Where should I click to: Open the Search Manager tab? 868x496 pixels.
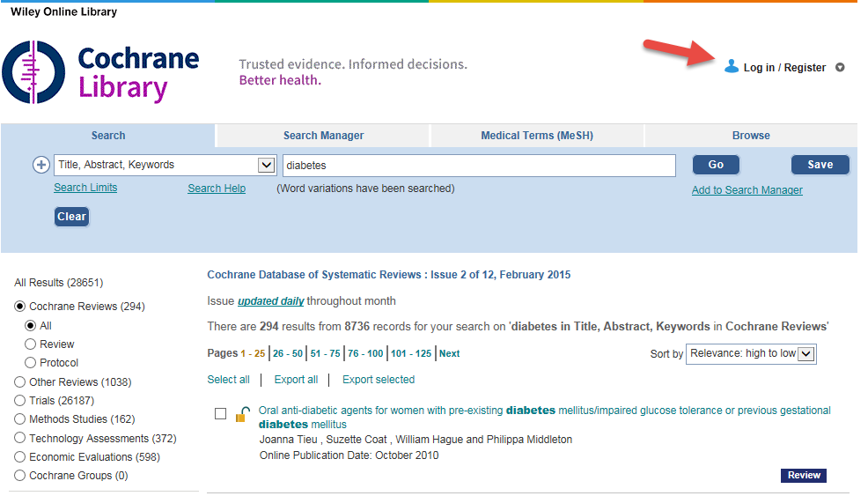tap(323, 135)
